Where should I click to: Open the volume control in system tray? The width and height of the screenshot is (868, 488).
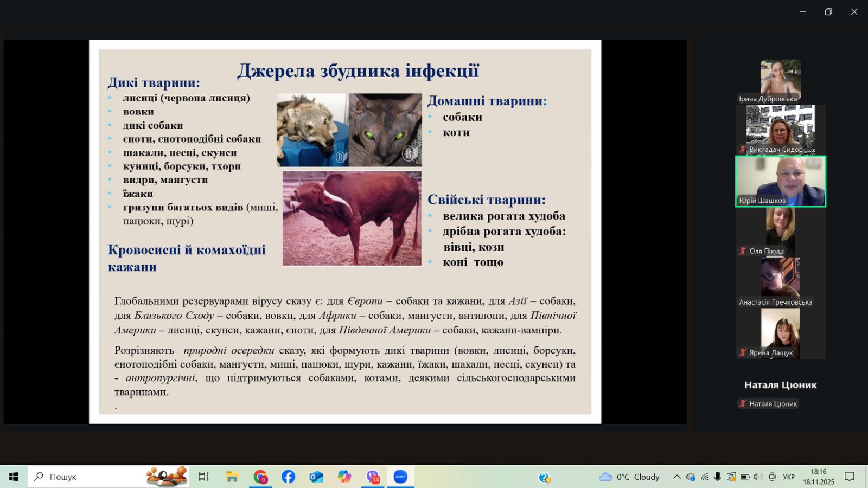(x=758, y=477)
